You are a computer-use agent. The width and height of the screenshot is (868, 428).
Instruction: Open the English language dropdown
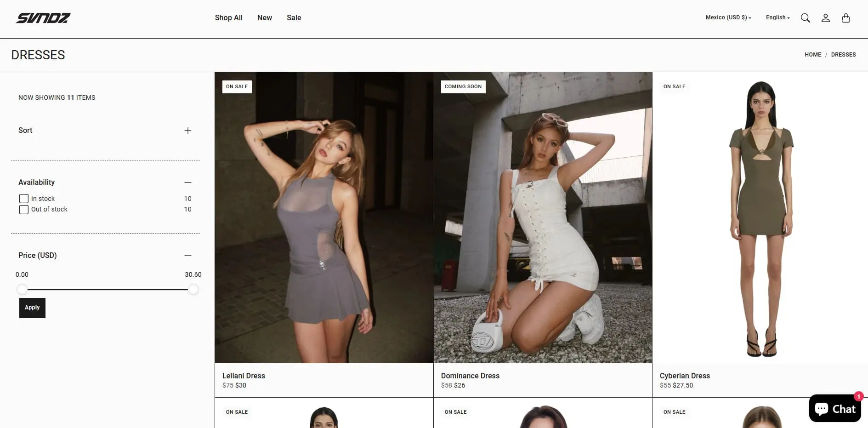[777, 17]
